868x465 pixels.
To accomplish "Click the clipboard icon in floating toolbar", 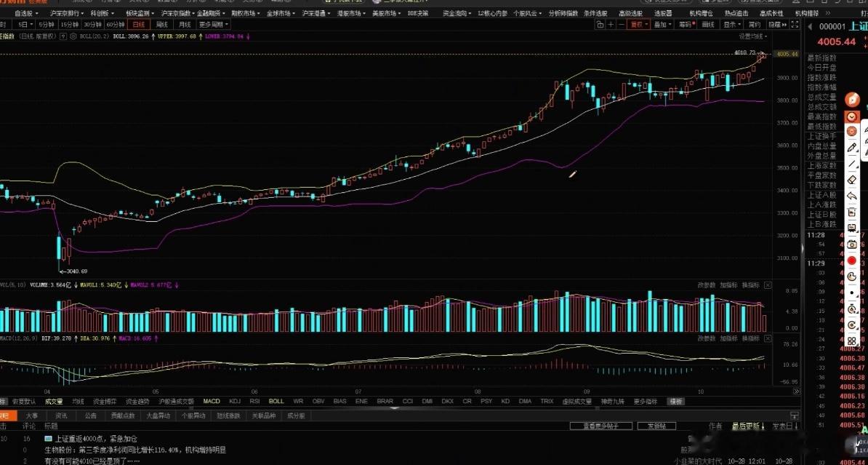I will pos(853,212).
